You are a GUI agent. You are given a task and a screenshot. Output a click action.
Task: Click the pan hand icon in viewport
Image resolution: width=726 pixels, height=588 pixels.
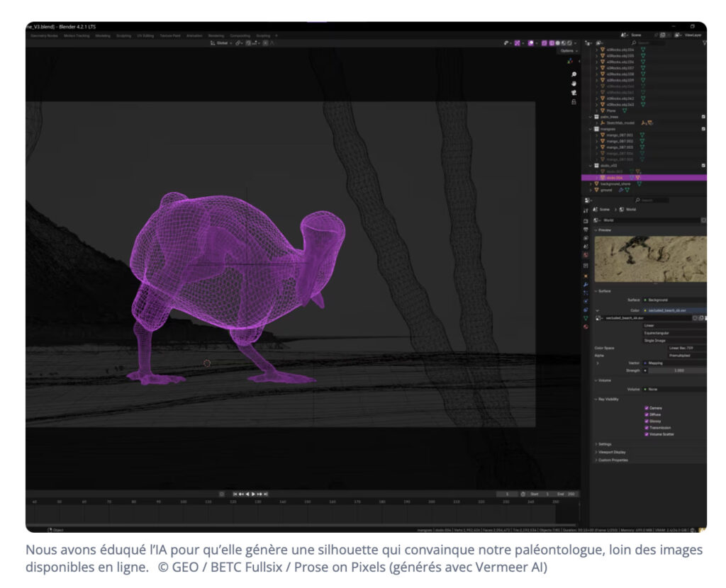[x=574, y=84]
